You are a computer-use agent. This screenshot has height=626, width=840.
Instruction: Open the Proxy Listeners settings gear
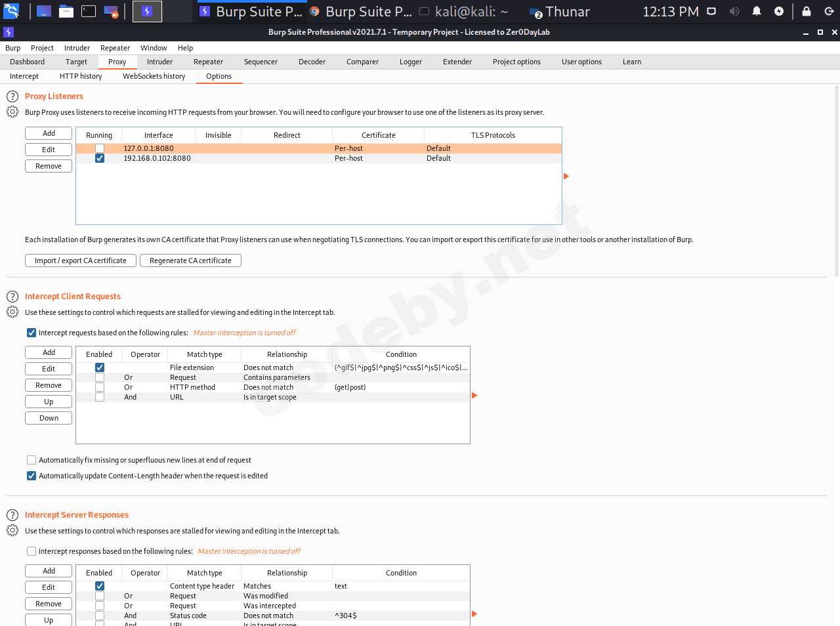[x=12, y=112]
